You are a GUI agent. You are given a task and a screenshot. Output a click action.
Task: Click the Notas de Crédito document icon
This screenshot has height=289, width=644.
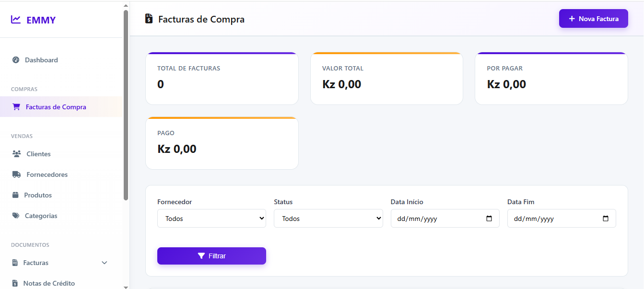click(16, 283)
